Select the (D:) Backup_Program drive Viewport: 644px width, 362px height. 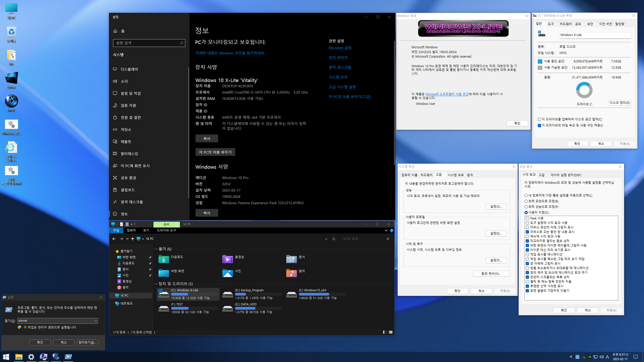tap(252, 294)
